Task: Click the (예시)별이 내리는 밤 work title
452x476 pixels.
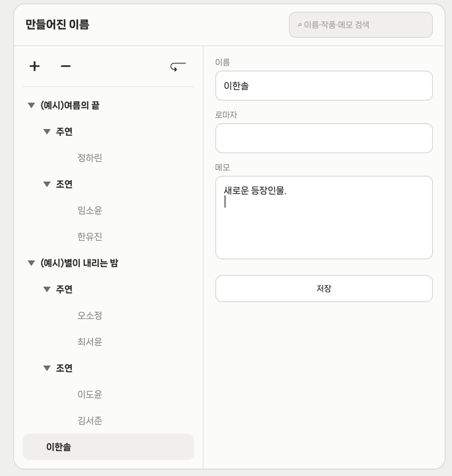Action: click(79, 263)
